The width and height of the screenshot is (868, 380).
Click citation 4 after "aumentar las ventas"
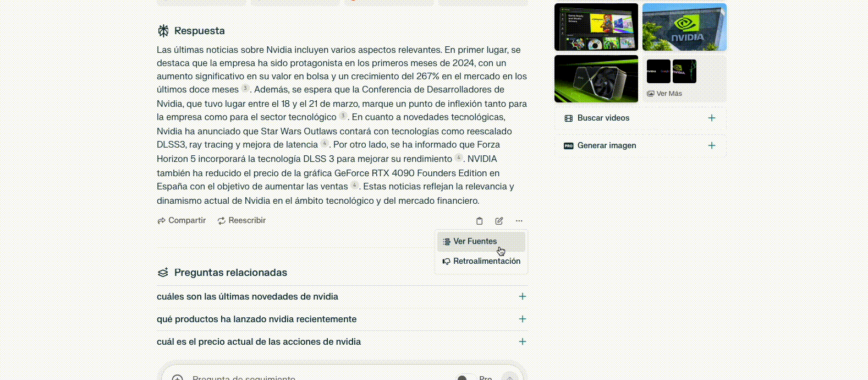tap(355, 185)
